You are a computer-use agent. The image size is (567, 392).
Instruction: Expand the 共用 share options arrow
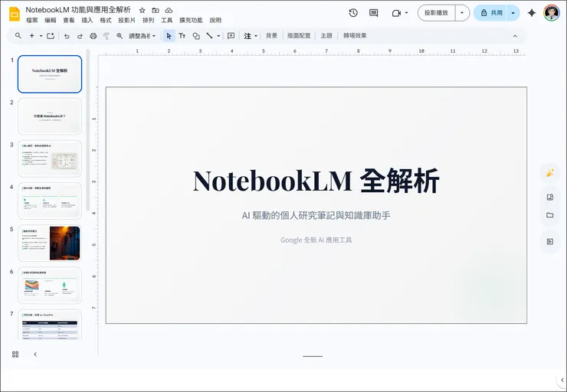513,13
